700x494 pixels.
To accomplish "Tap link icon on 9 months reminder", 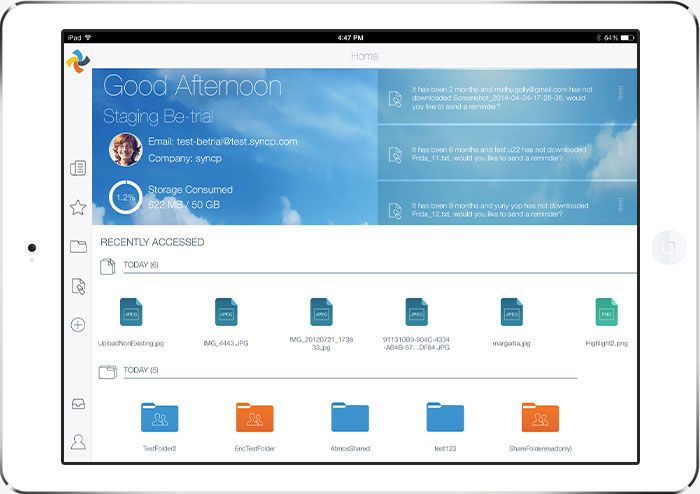I will coord(395,211).
